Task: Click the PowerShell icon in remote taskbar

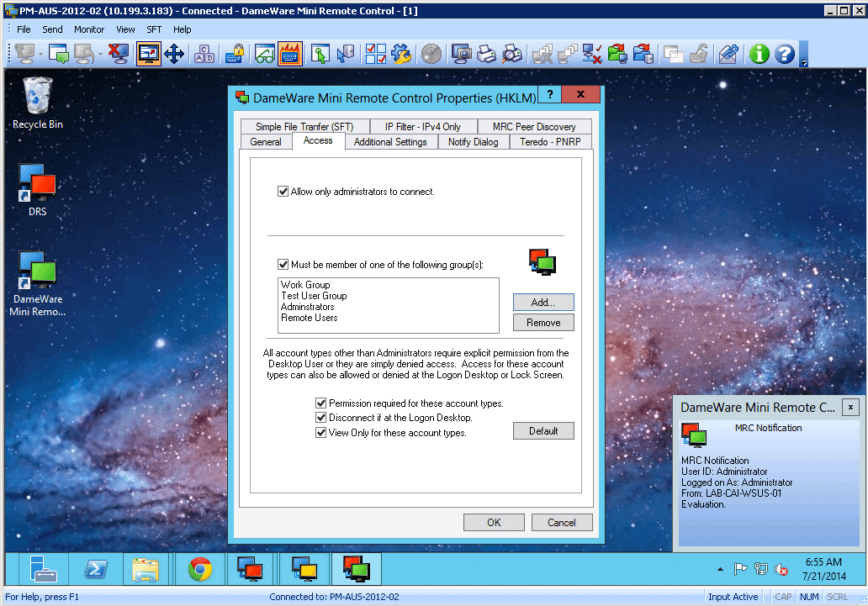Action: pos(96,569)
